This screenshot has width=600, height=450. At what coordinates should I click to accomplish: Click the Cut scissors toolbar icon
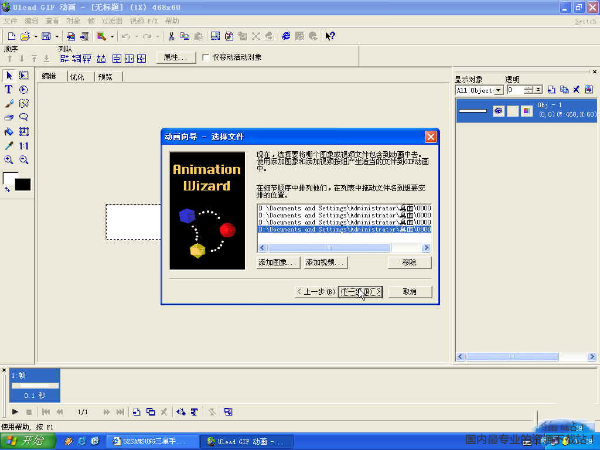click(171, 36)
